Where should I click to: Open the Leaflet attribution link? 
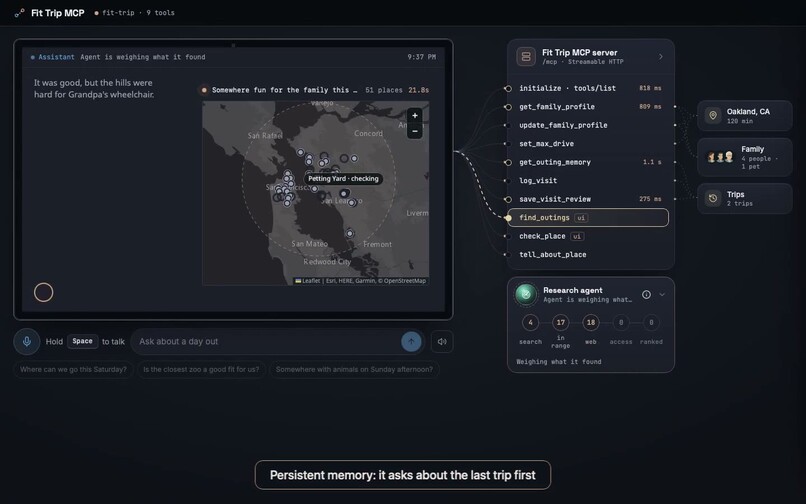click(x=308, y=281)
